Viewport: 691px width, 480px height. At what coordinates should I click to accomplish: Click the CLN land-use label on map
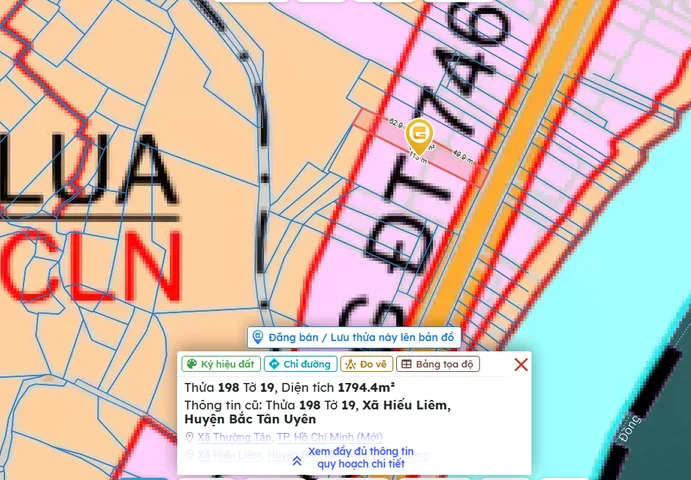click(x=90, y=267)
